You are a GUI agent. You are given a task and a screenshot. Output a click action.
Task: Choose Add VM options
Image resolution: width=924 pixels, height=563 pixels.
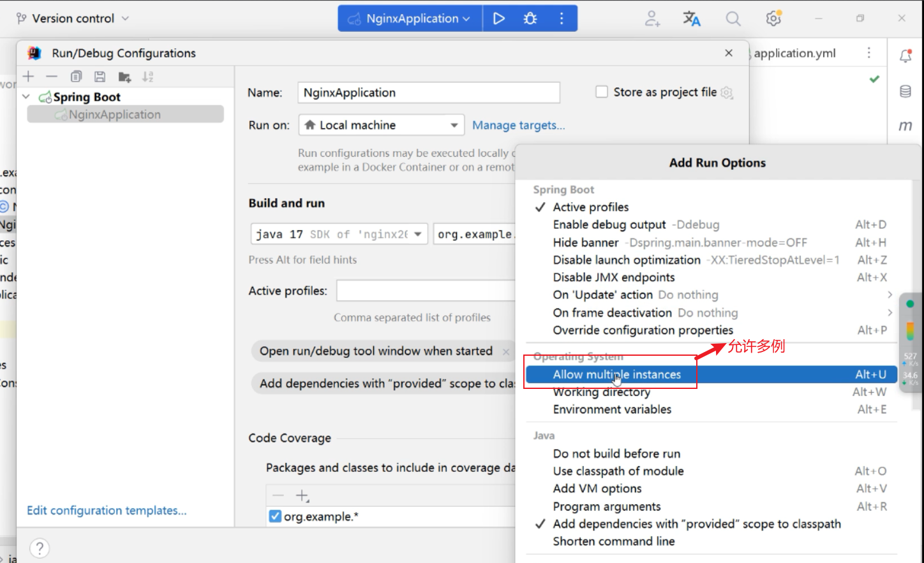712,488
